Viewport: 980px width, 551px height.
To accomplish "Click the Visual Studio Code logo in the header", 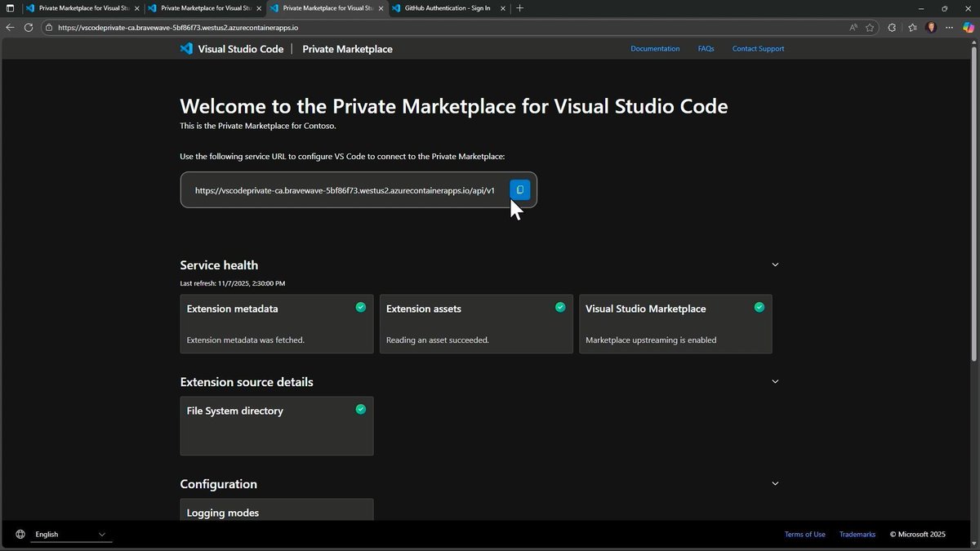I will click(185, 48).
